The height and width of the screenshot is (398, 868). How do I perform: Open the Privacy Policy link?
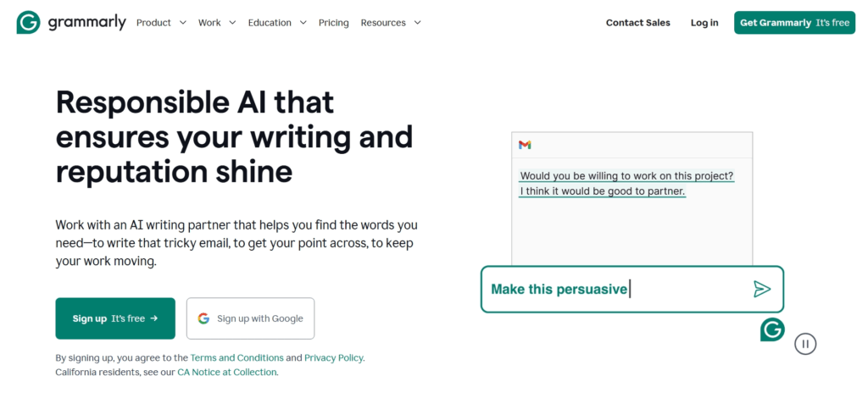(334, 358)
